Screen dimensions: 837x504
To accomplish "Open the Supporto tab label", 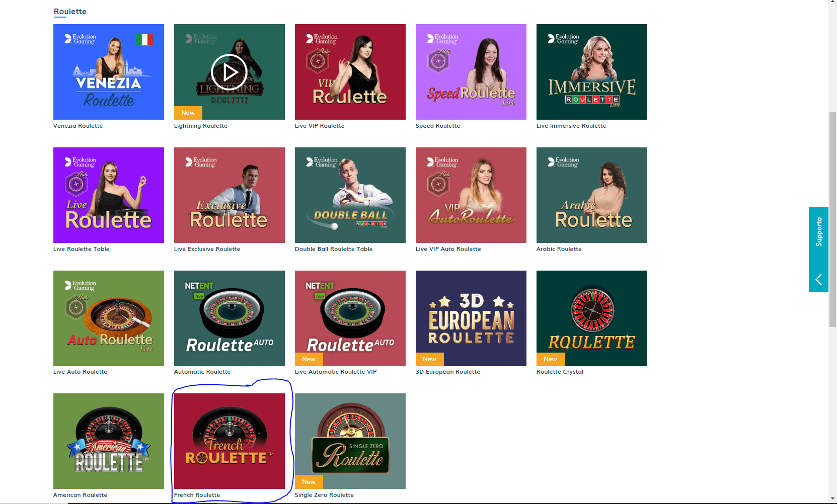I will tap(818, 232).
